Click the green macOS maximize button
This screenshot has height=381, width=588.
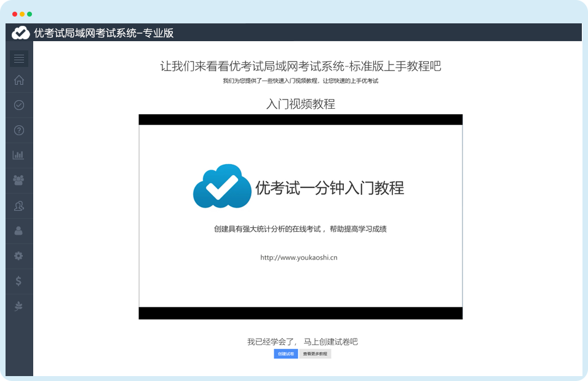tap(30, 14)
